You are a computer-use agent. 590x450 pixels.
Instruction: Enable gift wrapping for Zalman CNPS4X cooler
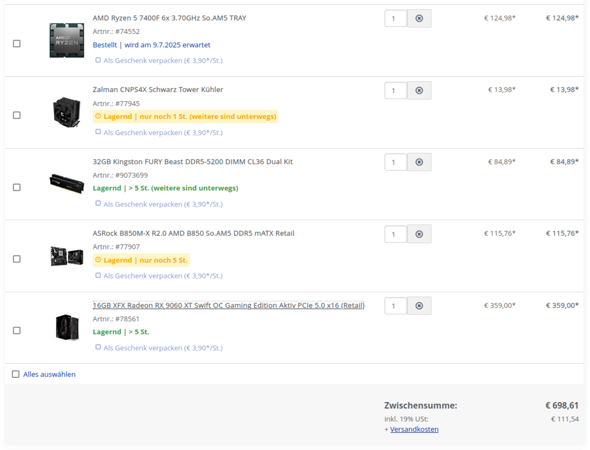98,132
